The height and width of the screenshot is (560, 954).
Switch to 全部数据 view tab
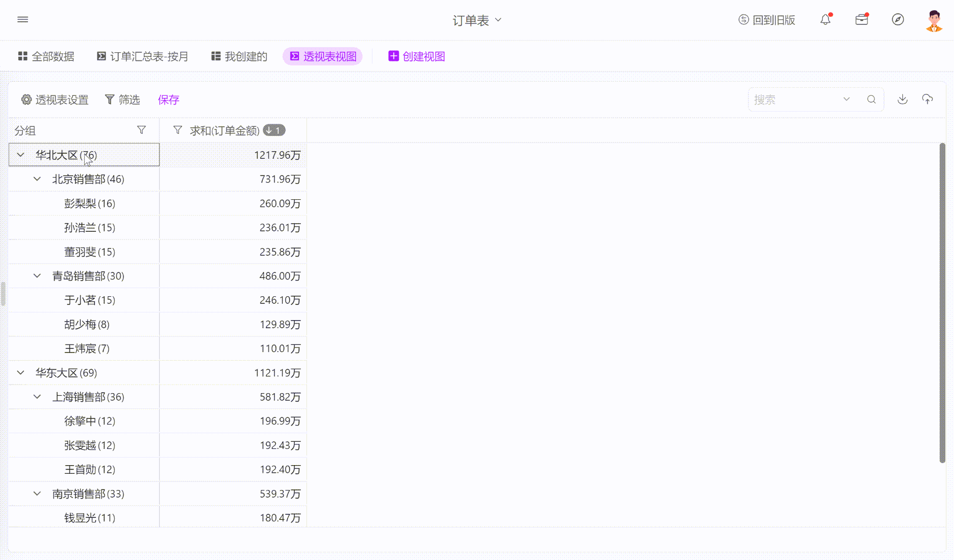click(x=46, y=56)
